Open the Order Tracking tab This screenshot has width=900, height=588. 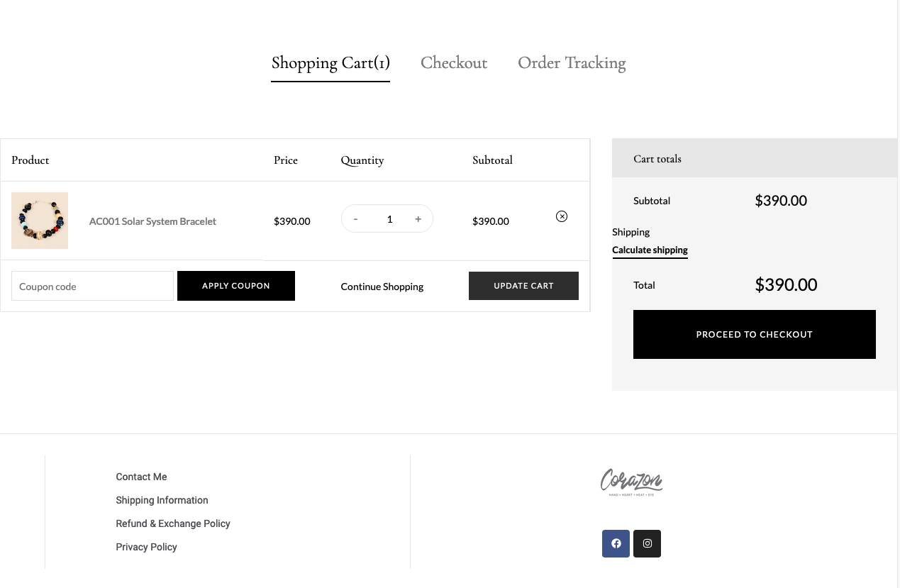click(572, 63)
